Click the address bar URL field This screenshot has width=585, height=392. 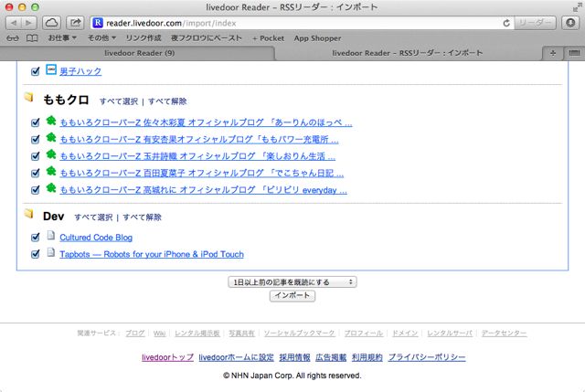[x=303, y=23]
